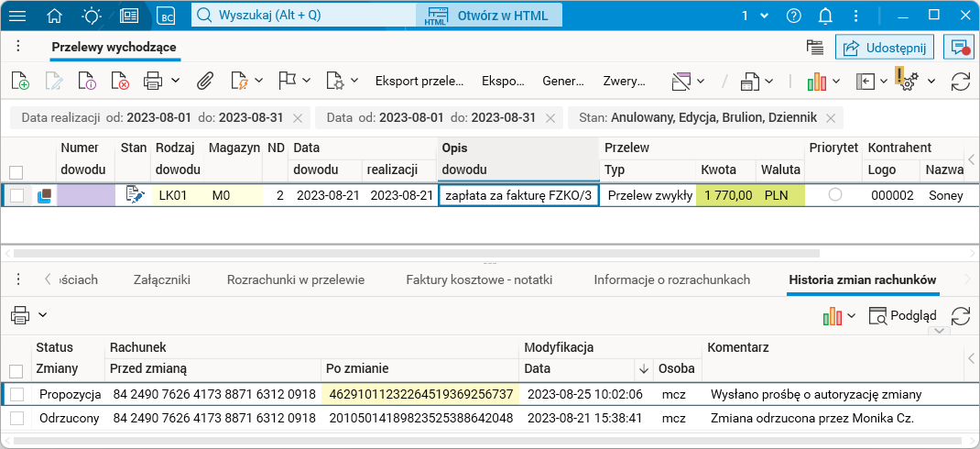Screen dimensions: 980x449
Task: Tick the header checkbox in transfers table
Action: pos(16,172)
